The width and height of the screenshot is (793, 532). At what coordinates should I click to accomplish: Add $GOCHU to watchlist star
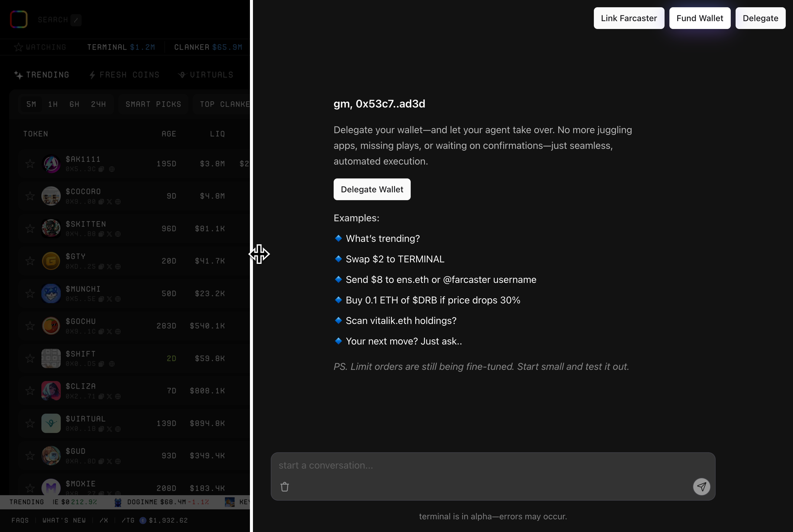tap(30, 326)
